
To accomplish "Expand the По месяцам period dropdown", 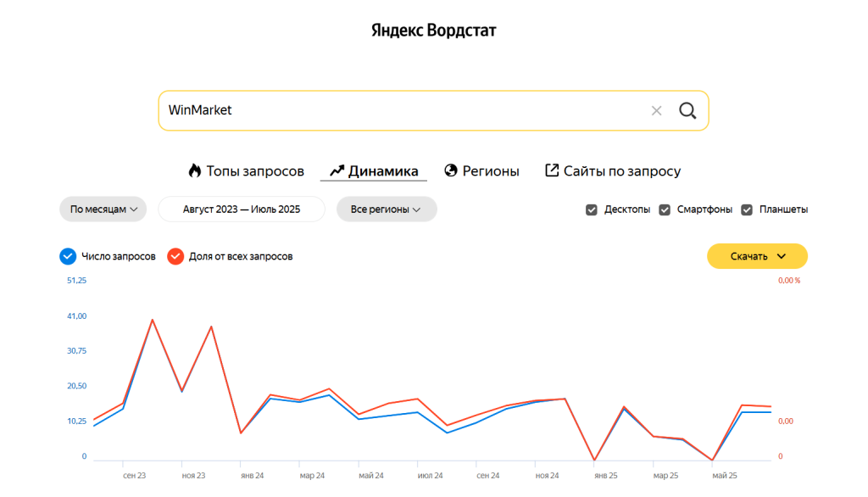I will [103, 209].
